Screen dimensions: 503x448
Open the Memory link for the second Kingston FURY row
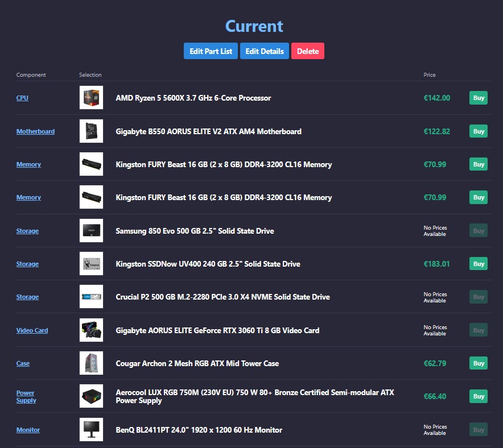point(28,197)
